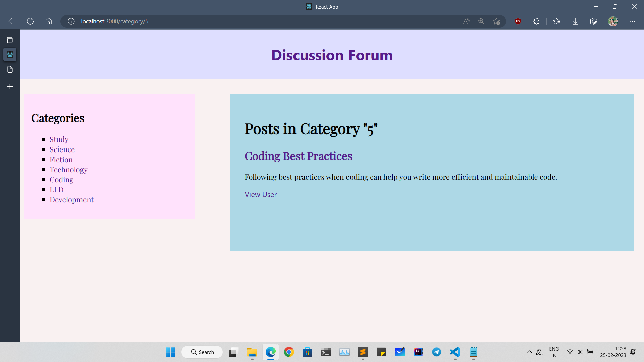Launch Visual Studio Code from the taskbar
This screenshot has height=362, width=644.
(x=455, y=352)
